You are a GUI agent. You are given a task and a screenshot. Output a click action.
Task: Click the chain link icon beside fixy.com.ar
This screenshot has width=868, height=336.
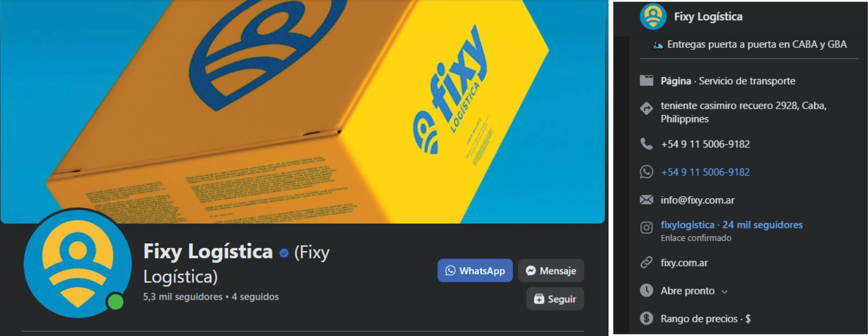click(646, 262)
